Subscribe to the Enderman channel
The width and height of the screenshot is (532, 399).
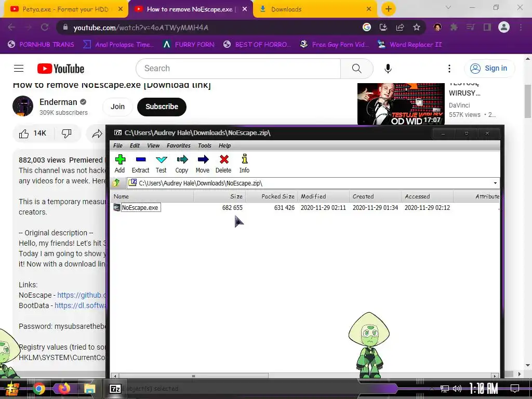click(x=162, y=107)
